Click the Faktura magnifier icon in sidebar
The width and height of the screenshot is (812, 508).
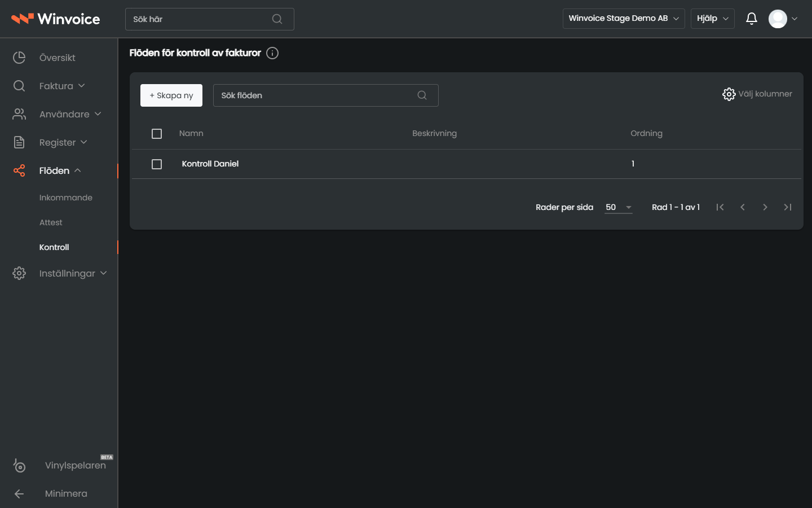coord(19,86)
